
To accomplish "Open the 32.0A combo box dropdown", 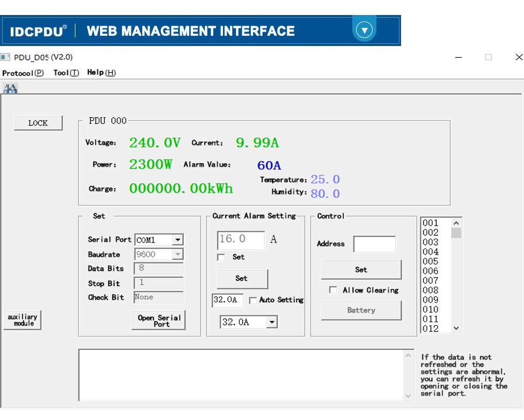I will coord(272,322).
